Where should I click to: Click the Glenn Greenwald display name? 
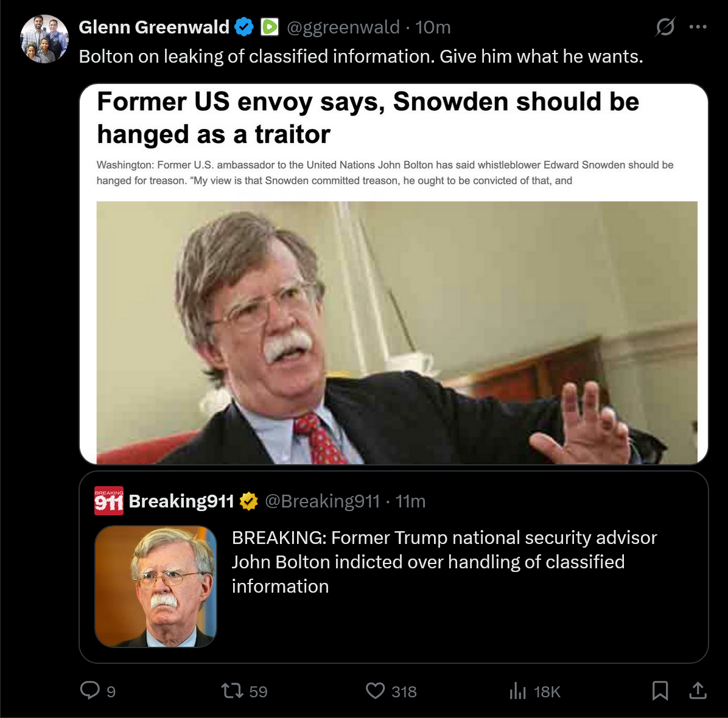154,27
